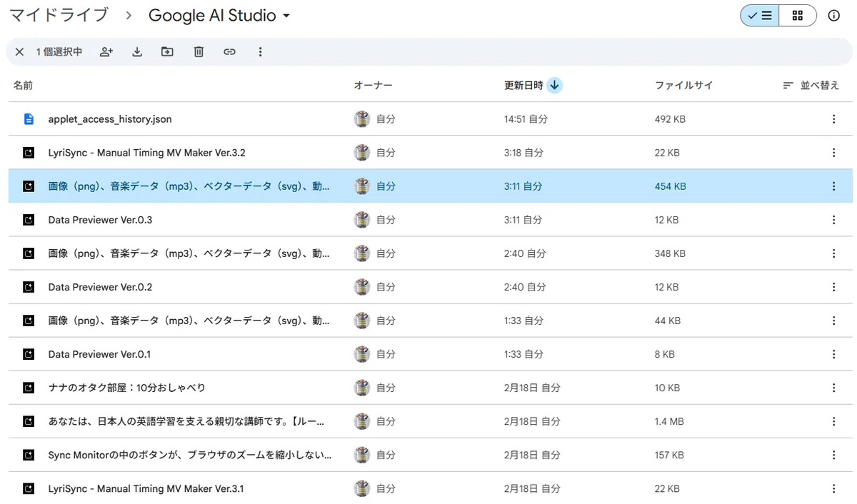Image resolution: width=857 pixels, height=504 pixels.
Task: Click LyriSync Ver.3.1 file icon
Action: tap(29, 488)
